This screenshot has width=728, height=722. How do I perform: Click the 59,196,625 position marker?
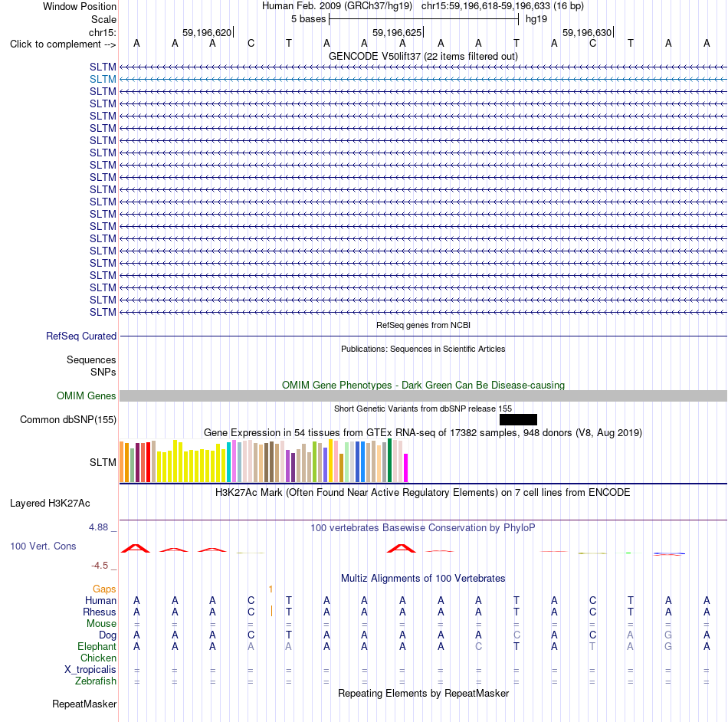point(397,32)
